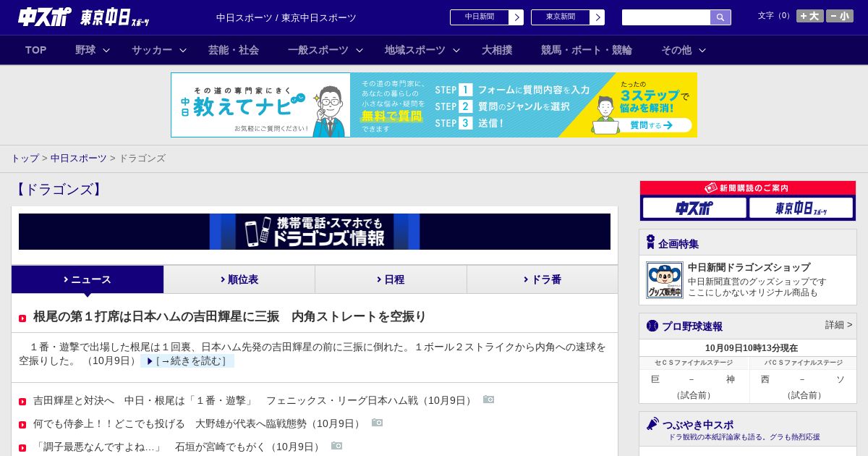The width and height of the screenshot is (868, 456).
Task: Click red bullet icon of top headline
Action: (22, 318)
